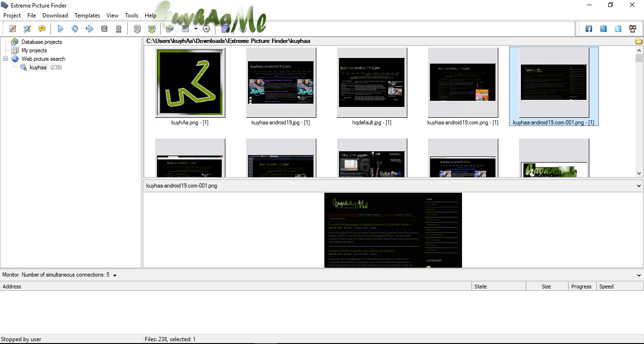
Task: Click the people group icon
Action: (633, 29)
